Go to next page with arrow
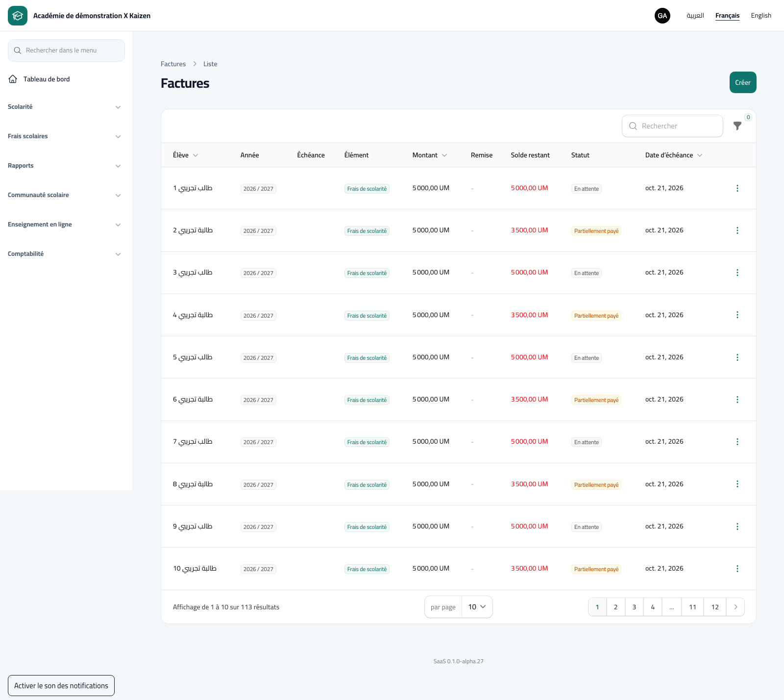Screen dimensions: 784x700 coord(735,607)
